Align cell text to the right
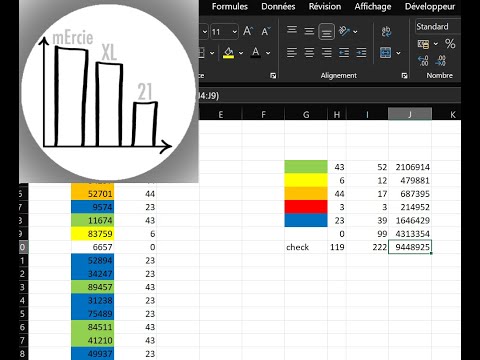The height and width of the screenshot is (360, 480). pyautogui.click(x=327, y=52)
